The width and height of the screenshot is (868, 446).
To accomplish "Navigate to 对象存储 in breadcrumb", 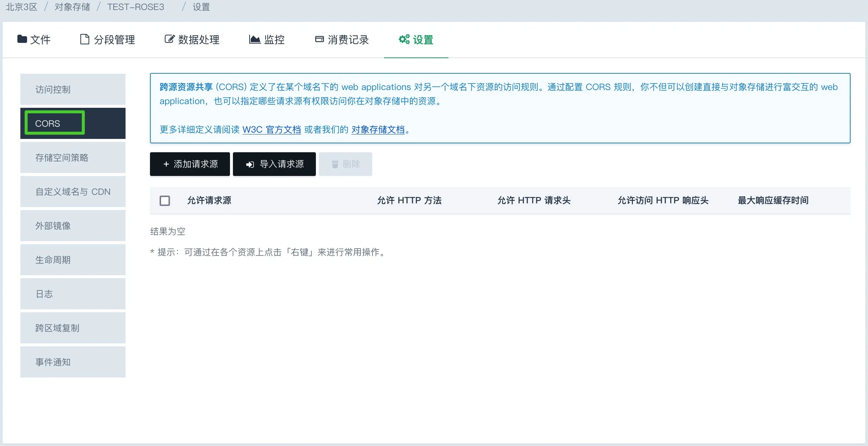I will click(x=72, y=7).
